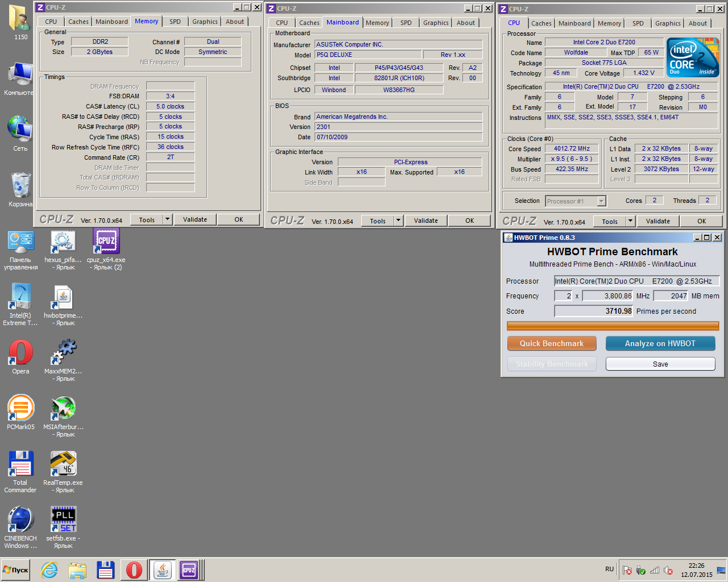The image size is (728, 582).
Task: Save the HWBOT Prime result
Action: pyautogui.click(x=660, y=364)
